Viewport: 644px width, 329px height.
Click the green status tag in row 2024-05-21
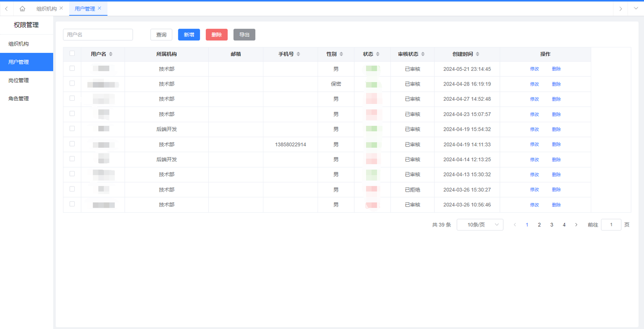pos(372,69)
